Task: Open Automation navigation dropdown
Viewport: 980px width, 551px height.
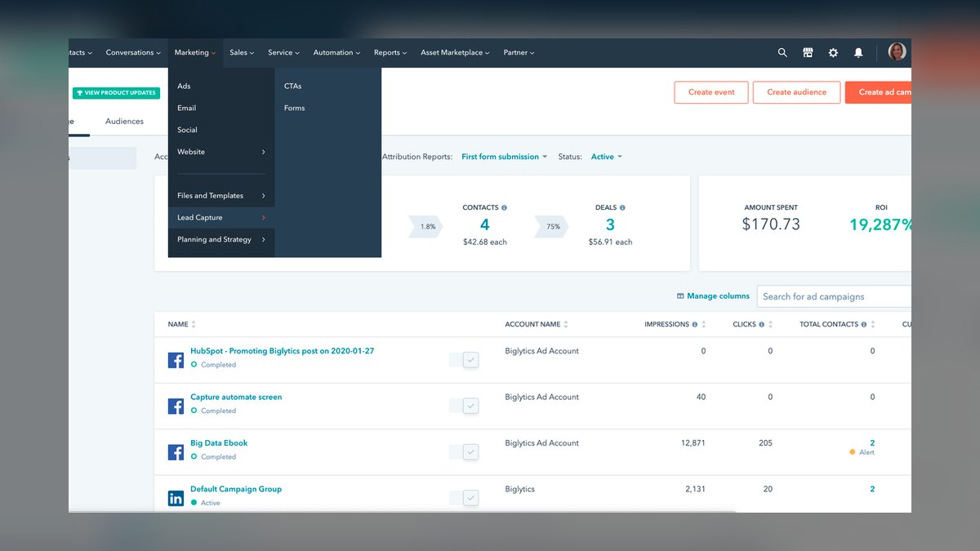Action: [x=336, y=52]
